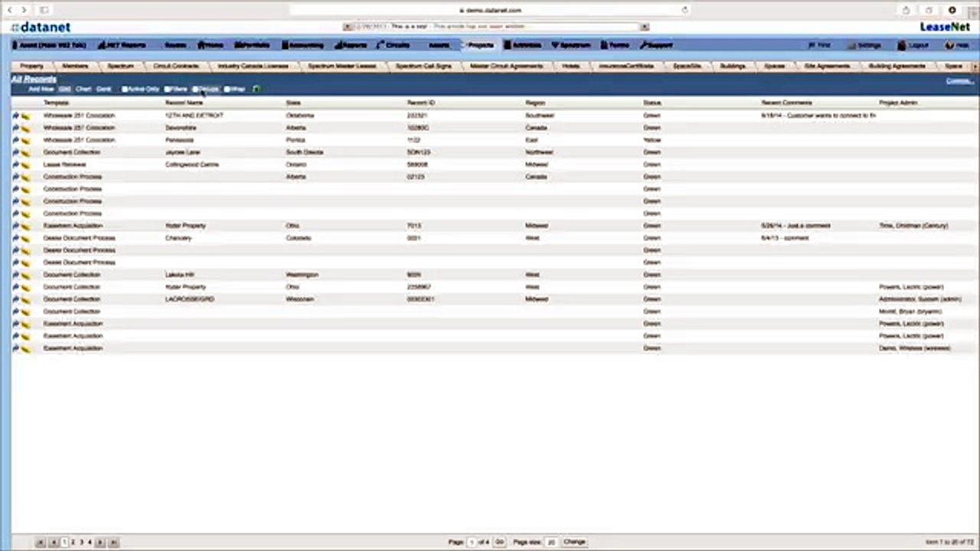Go to page 2 of the records
Screen dimensions: 980x551
pyautogui.click(x=73, y=542)
